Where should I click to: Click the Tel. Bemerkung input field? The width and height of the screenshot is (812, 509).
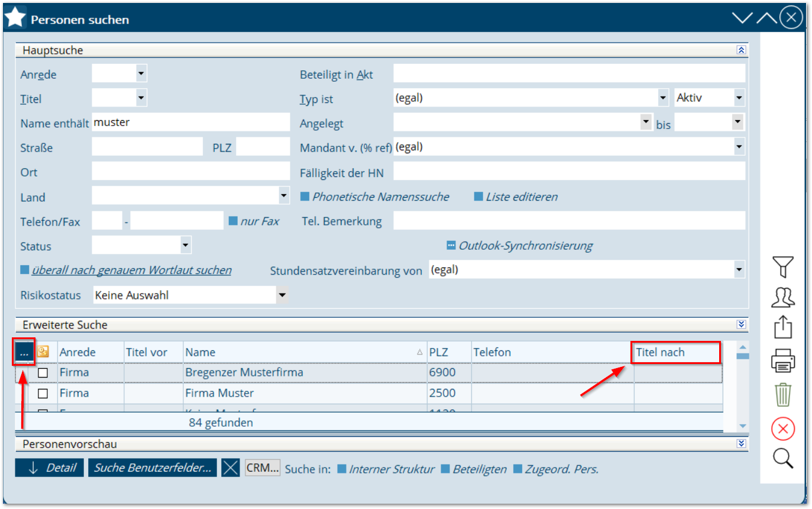569,221
